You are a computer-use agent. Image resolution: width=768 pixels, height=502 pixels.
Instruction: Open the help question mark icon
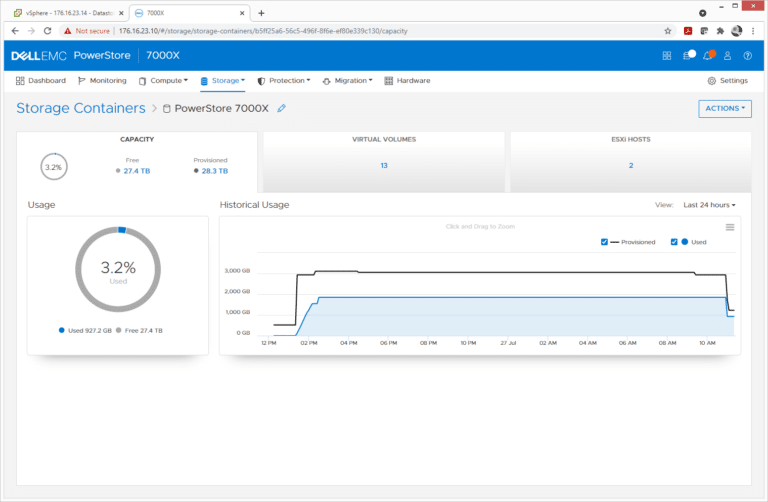(x=747, y=56)
